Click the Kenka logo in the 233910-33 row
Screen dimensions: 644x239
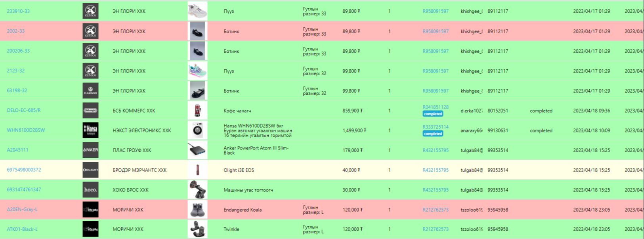pos(90,11)
